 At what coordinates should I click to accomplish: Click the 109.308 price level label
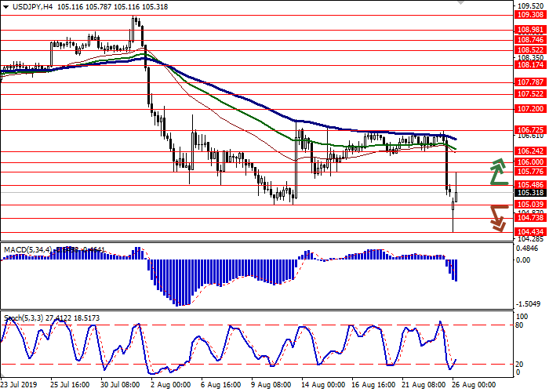(529, 14)
